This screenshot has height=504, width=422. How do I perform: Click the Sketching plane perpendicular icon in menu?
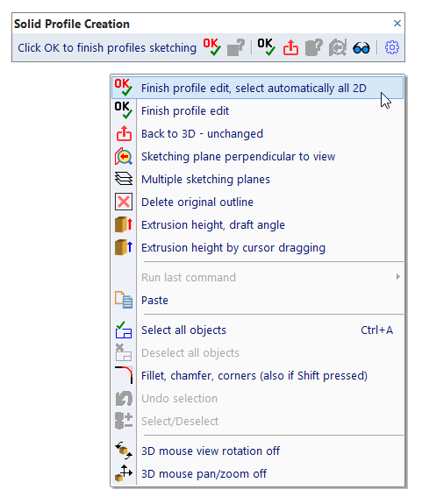[124, 157]
